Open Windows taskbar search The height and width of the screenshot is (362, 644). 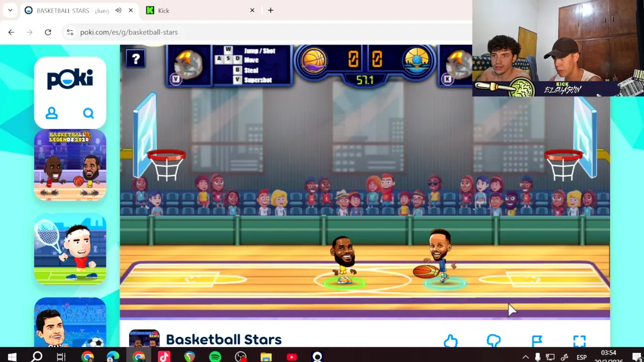pyautogui.click(x=37, y=357)
